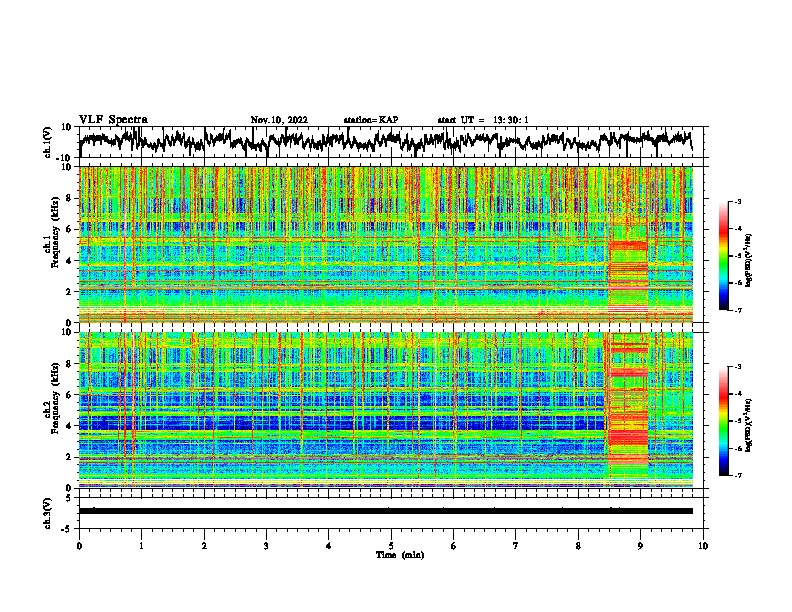Click the "4" kHz tick on ch.2 spectrogram axis
792x612 pixels.
[x=70, y=426]
